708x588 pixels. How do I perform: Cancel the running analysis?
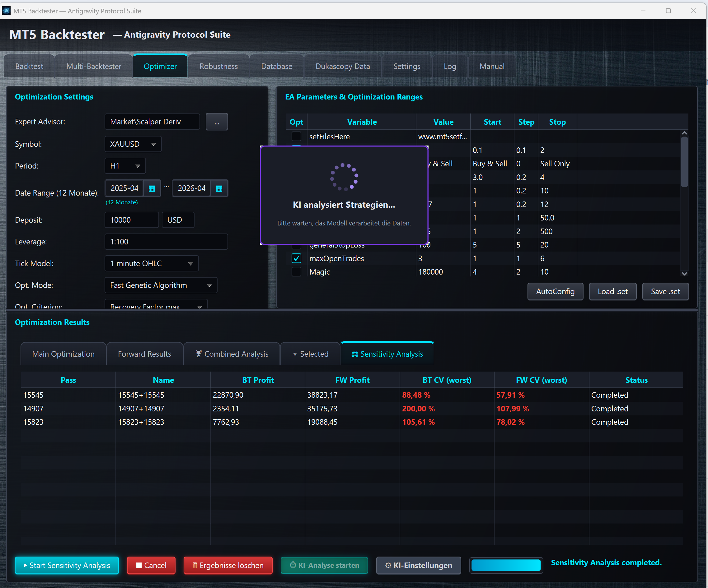point(151,565)
